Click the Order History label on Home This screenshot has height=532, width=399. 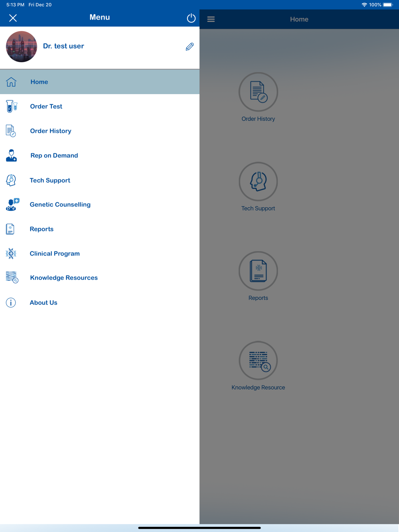click(x=258, y=119)
